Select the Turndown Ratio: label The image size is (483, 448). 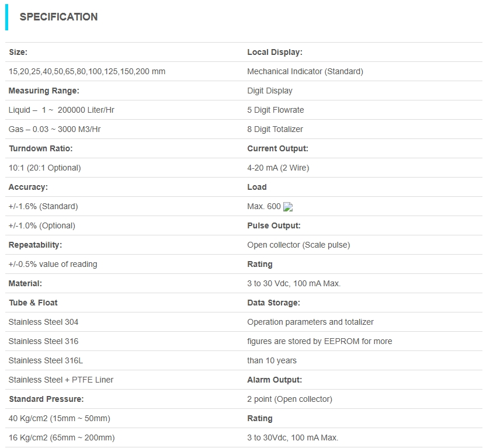(x=41, y=149)
